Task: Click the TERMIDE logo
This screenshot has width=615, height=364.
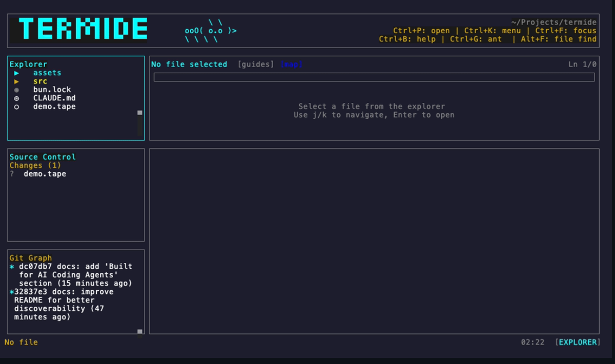Action: click(83, 30)
